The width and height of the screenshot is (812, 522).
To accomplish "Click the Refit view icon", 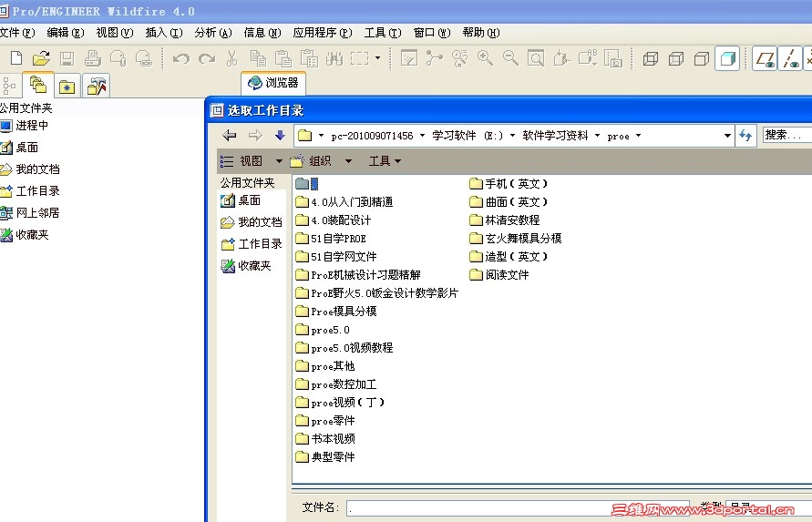I will (536, 58).
